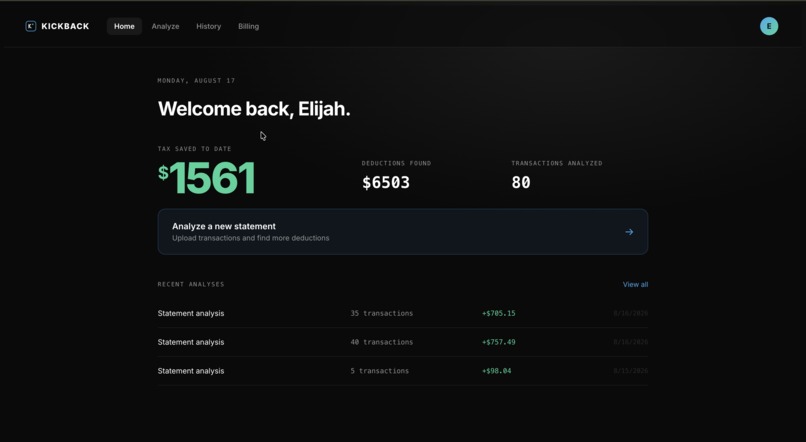Screen dimensions: 806x442
Task: Go to the Analyze tab
Action: [x=166, y=26]
